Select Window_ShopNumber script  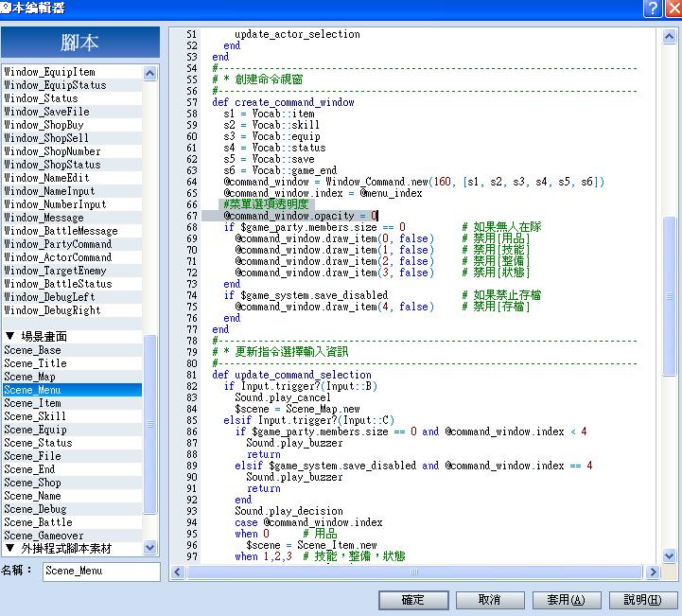[x=72, y=151]
